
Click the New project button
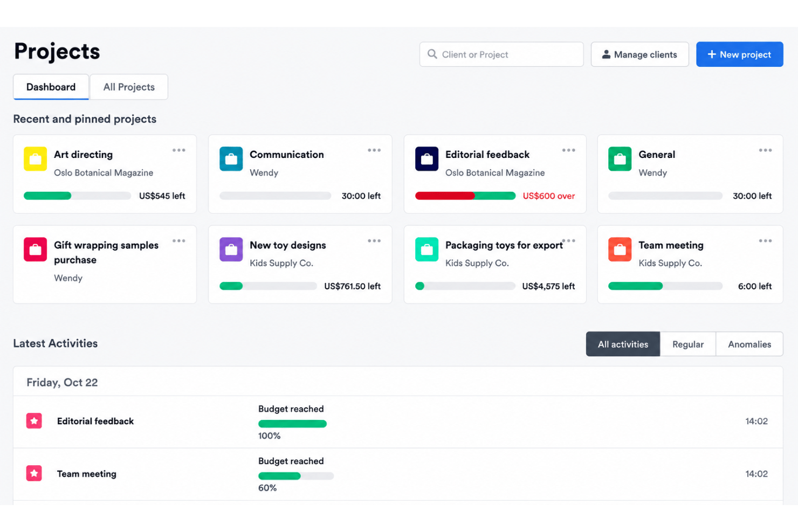coord(739,54)
